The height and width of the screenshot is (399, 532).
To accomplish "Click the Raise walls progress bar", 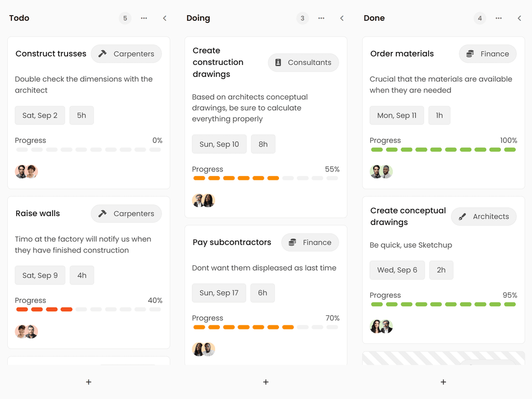I will tap(89, 309).
